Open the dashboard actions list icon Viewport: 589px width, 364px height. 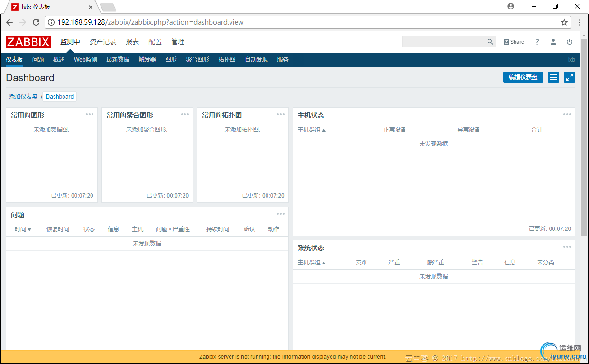click(x=553, y=77)
